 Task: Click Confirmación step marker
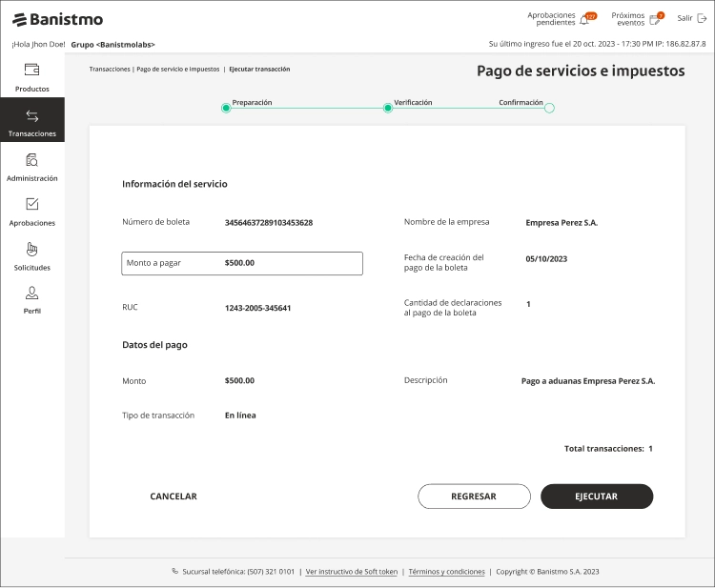pyautogui.click(x=549, y=108)
